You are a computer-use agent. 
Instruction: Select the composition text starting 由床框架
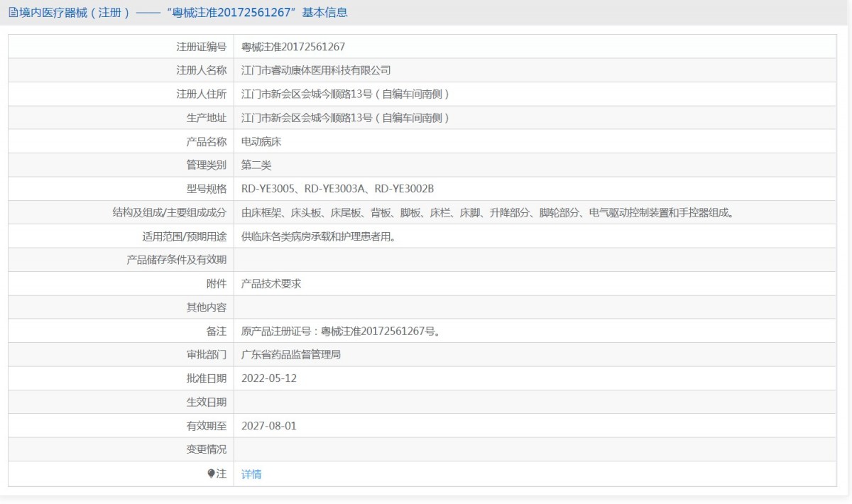pyautogui.click(x=488, y=212)
